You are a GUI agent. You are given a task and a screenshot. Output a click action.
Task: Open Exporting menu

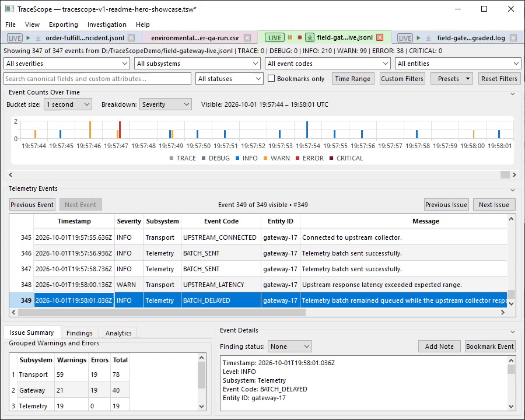[x=63, y=24]
